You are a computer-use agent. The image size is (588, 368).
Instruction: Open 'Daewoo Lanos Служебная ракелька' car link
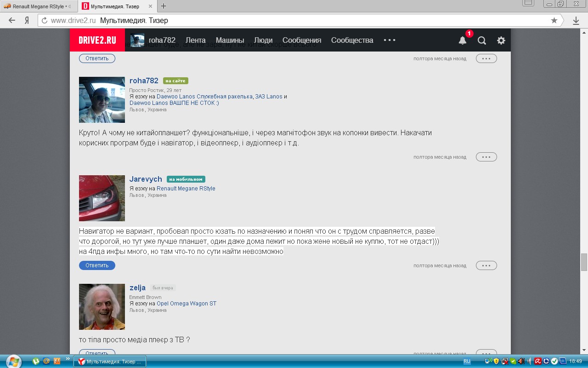204,97
